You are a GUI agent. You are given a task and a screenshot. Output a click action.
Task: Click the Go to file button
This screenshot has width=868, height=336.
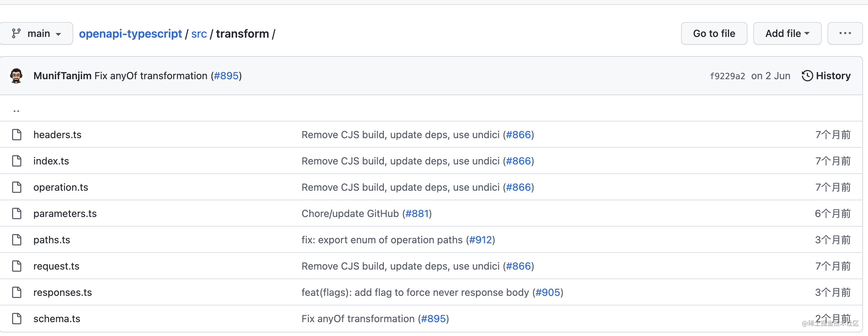[x=714, y=33]
